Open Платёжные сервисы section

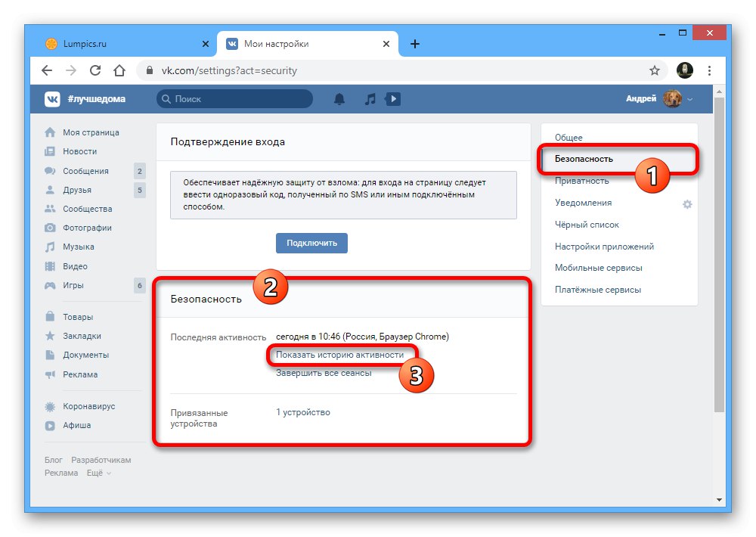click(598, 290)
